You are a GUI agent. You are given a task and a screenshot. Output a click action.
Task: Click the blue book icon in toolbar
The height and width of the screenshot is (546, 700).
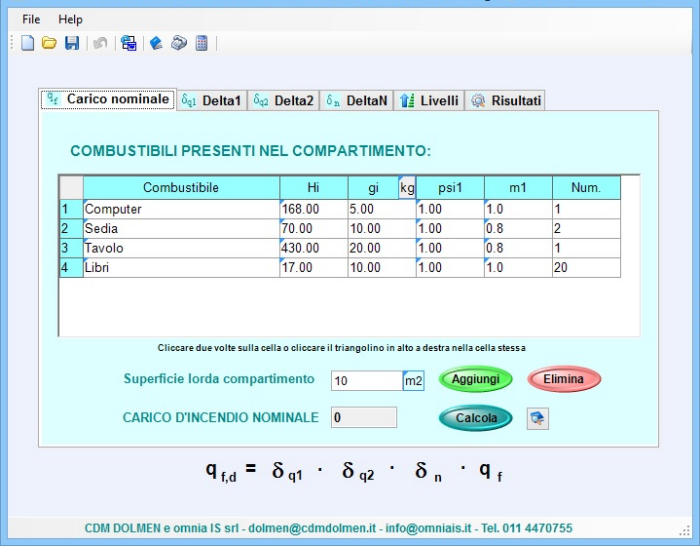[156, 43]
